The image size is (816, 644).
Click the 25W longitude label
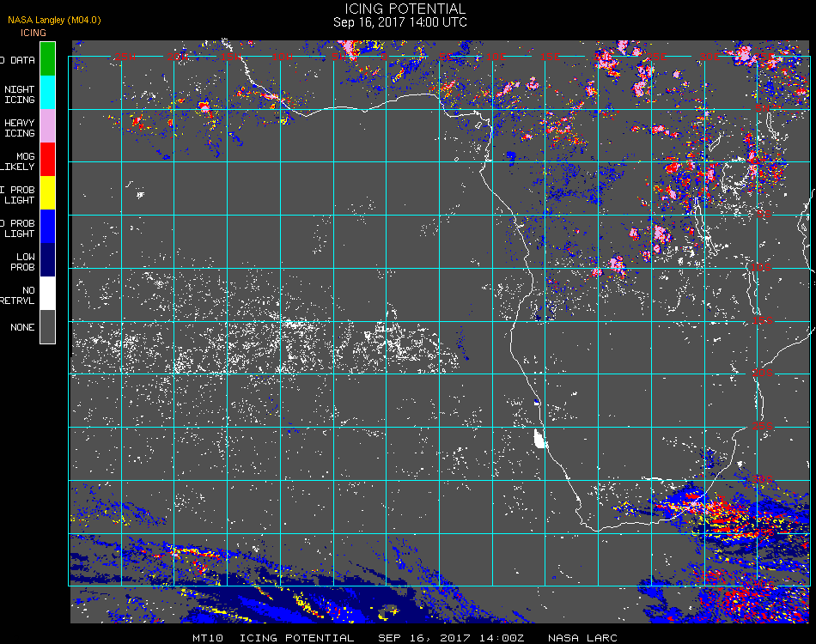pyautogui.click(x=125, y=57)
